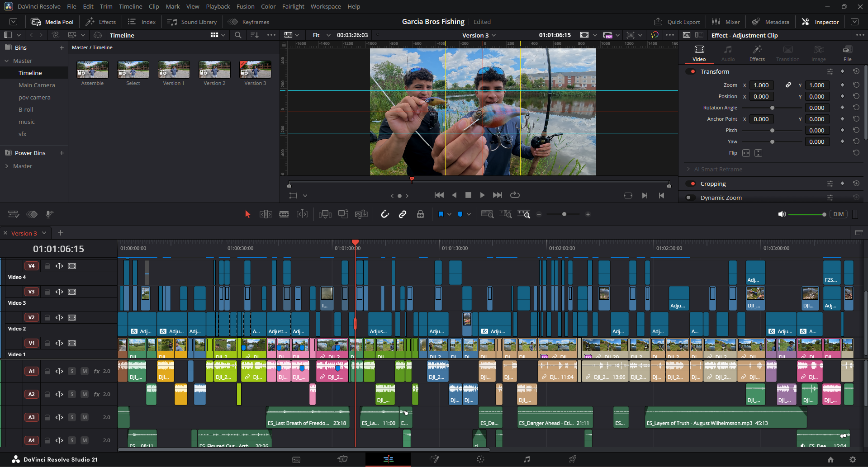
Task: Select the B-roll bin
Action: (x=26, y=109)
